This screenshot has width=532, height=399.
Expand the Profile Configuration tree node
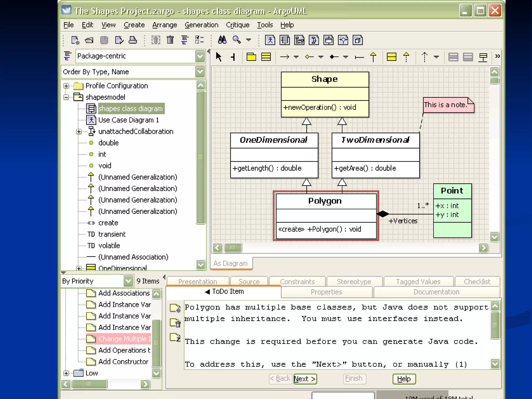66,86
